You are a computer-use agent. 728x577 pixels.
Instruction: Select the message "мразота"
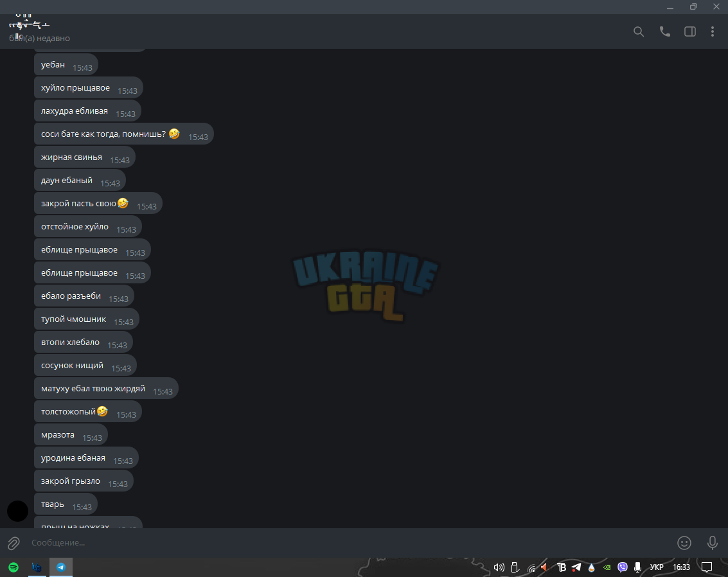71,435
